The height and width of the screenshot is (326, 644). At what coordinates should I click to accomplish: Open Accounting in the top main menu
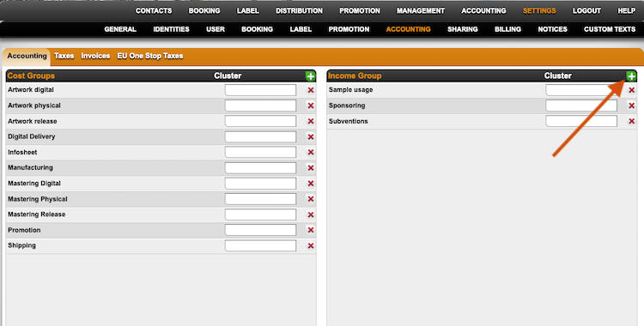[x=483, y=10]
